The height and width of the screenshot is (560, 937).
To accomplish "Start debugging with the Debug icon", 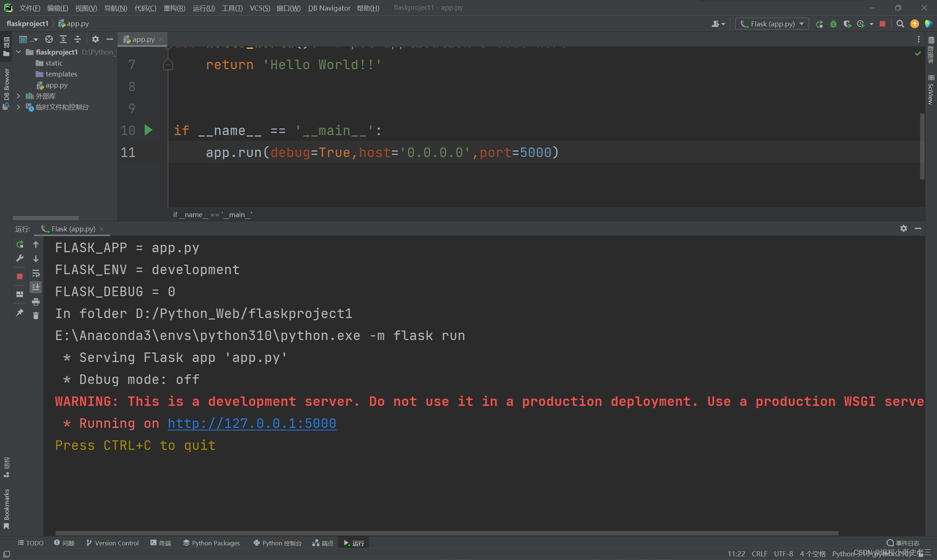I will click(833, 23).
